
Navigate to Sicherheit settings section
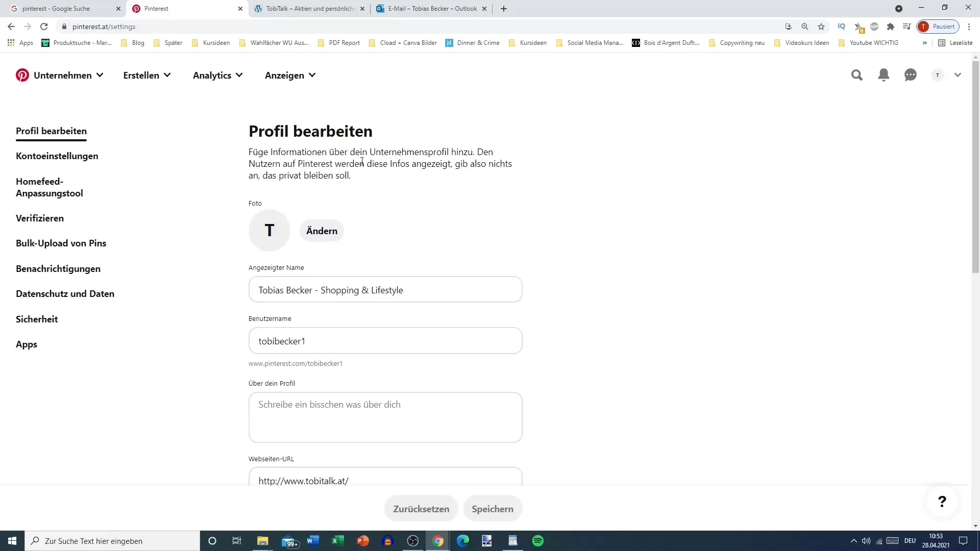(x=37, y=319)
